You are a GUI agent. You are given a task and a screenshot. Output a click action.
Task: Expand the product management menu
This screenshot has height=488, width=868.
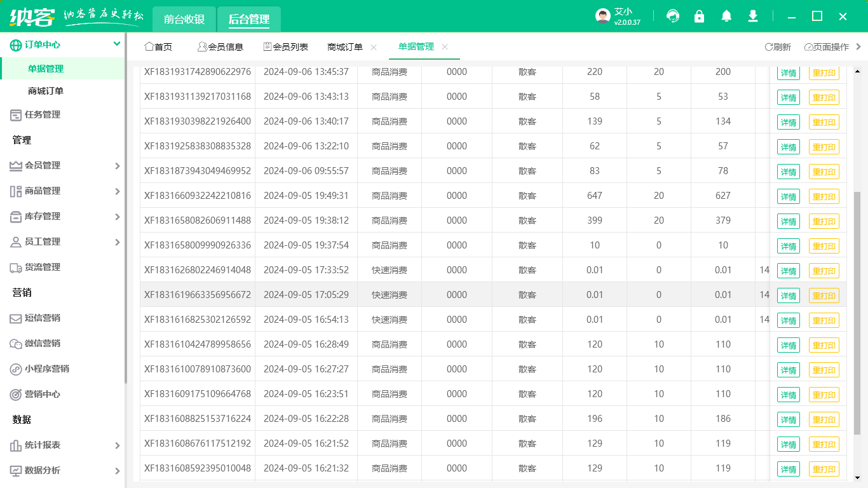click(x=62, y=191)
